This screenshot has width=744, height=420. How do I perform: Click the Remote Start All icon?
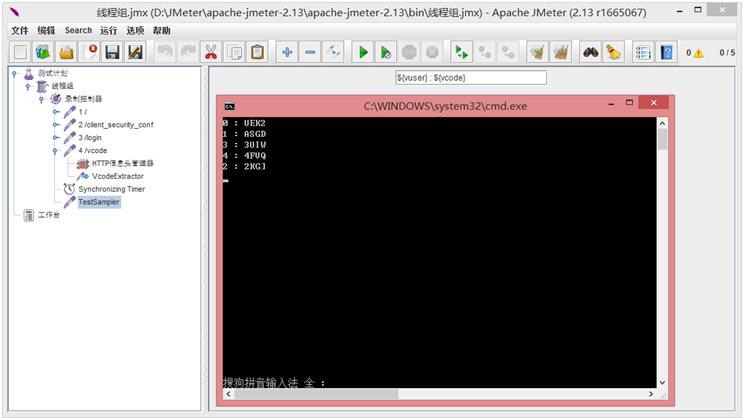click(x=462, y=52)
